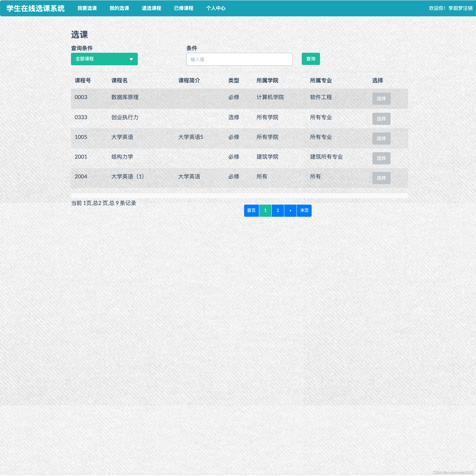This screenshot has width=476, height=476.
Task: Click the course name 创业执行力
Action: tap(125, 117)
